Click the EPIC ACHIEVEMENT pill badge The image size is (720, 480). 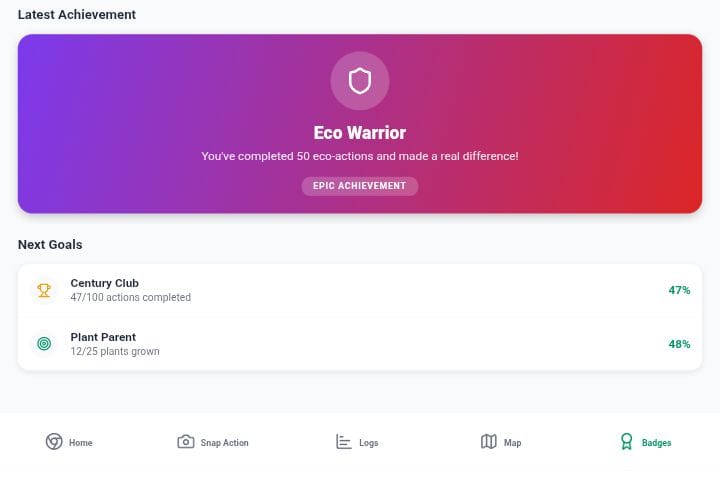(360, 186)
